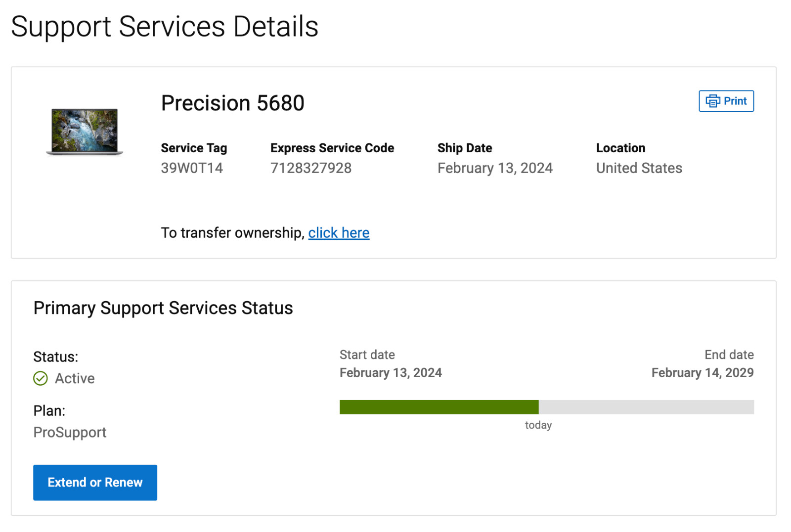This screenshot has height=532, width=791.
Task: Select the express service code 7128327928
Action: [x=311, y=168]
